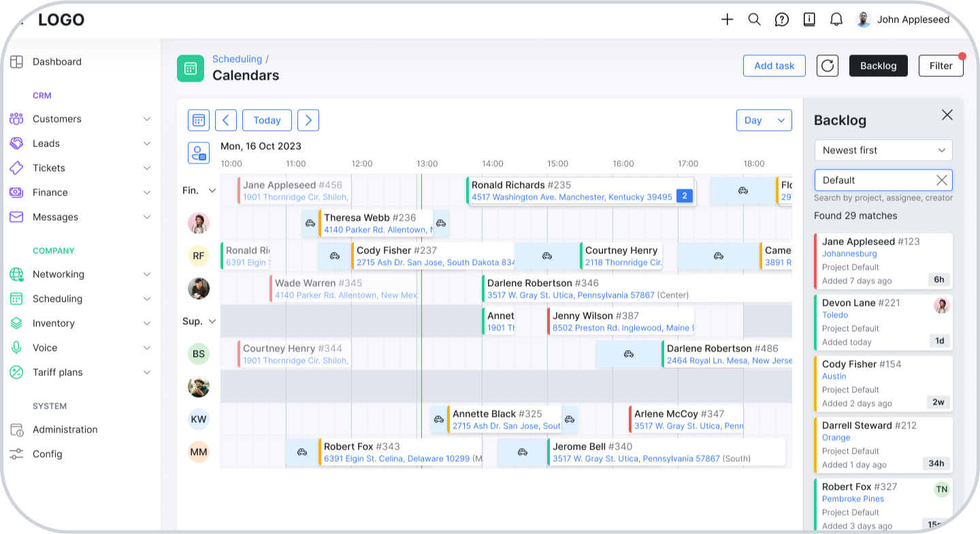Viewport: 980px width, 534px height.
Task: Open the Day view dropdown
Action: point(764,120)
